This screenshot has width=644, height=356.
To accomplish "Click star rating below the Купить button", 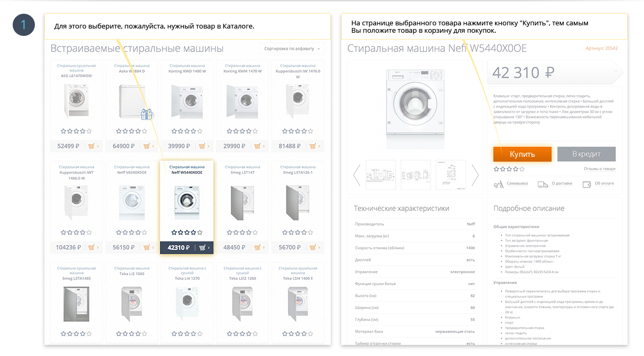I will (x=509, y=169).
